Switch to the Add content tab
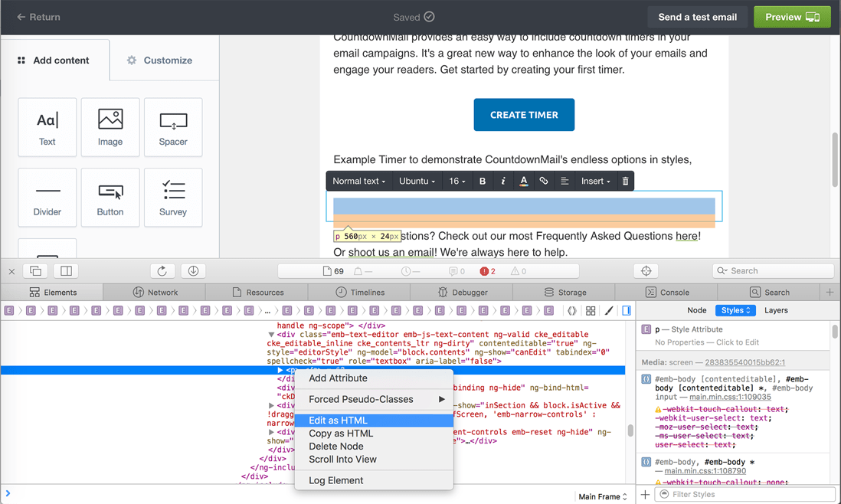The image size is (841, 504). click(54, 60)
